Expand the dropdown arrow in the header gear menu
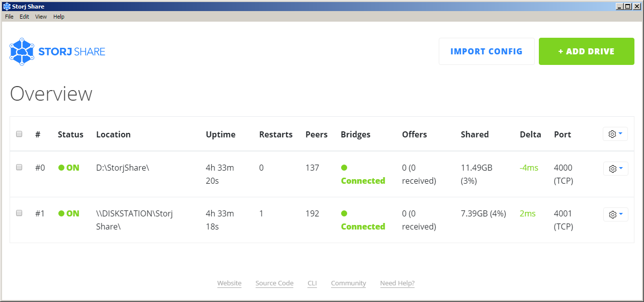This screenshot has height=302, width=644. click(x=620, y=134)
